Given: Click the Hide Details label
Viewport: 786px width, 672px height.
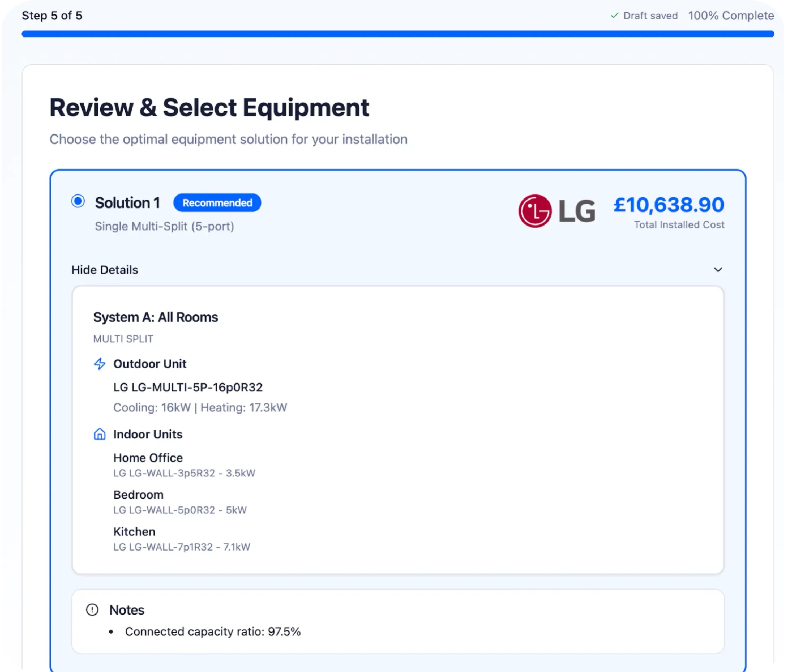Looking at the screenshot, I should (x=105, y=270).
